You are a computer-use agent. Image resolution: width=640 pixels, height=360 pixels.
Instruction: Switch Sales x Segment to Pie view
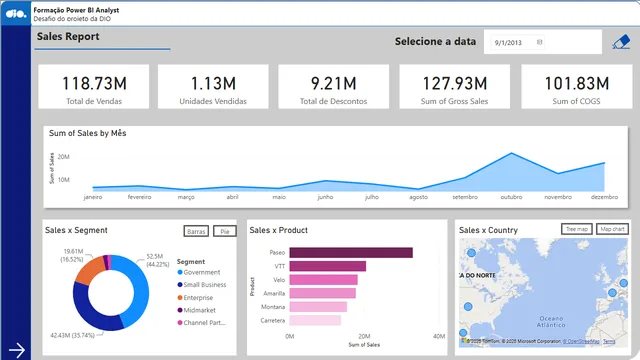[224, 231]
